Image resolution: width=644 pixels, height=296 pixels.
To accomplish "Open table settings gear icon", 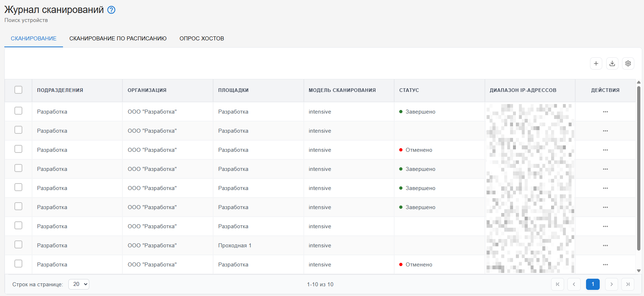I will tap(628, 63).
